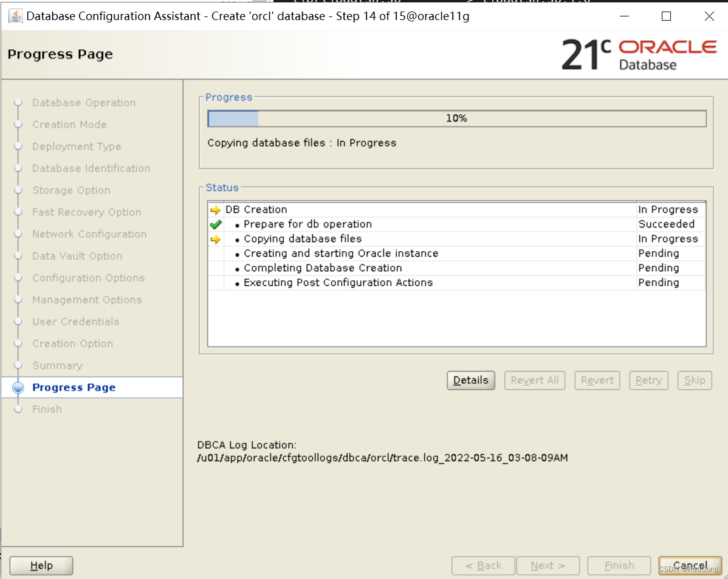Image resolution: width=728 pixels, height=579 pixels.
Task: Click the 10% progress bar
Action: click(457, 119)
